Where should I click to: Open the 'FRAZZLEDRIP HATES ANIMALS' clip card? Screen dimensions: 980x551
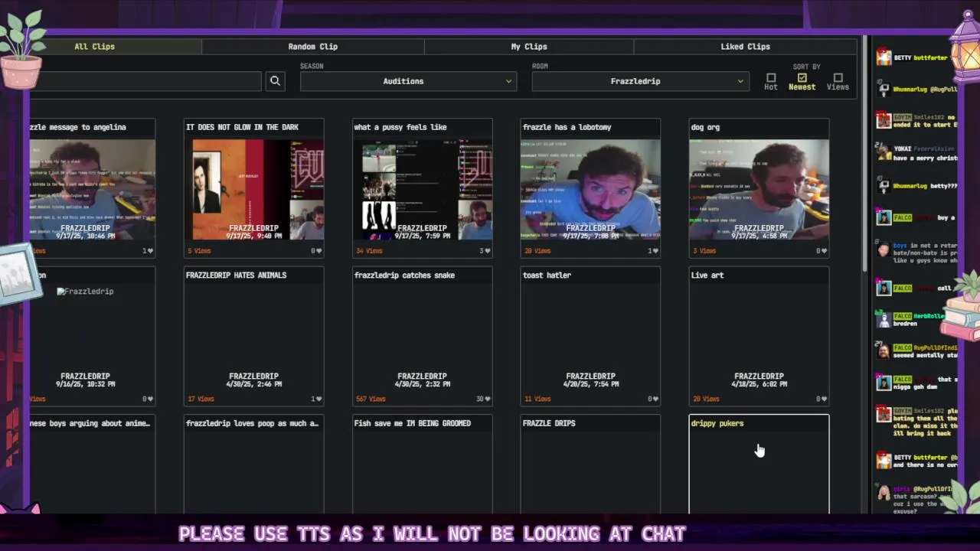(x=254, y=336)
